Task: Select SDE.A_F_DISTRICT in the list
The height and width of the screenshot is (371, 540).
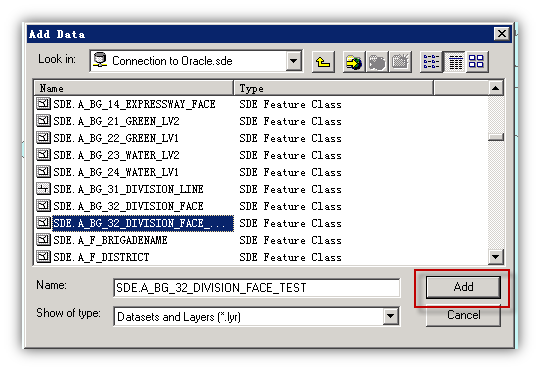Action: 101,257
